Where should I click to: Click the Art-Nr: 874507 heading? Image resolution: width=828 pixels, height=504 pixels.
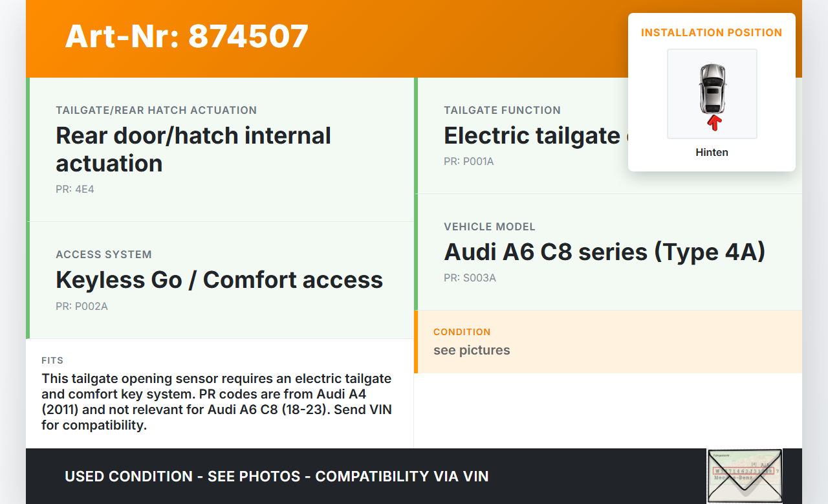pyautogui.click(x=186, y=36)
